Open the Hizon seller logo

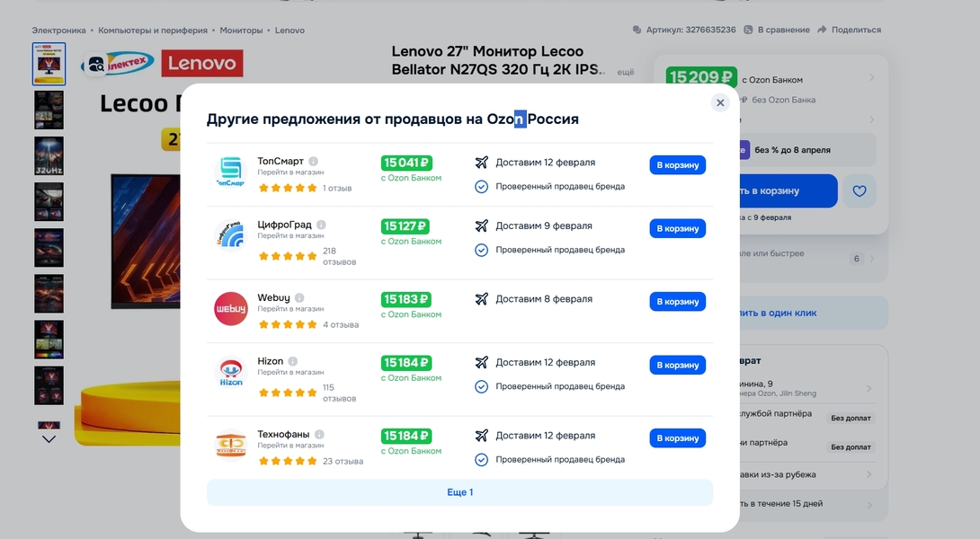point(231,372)
